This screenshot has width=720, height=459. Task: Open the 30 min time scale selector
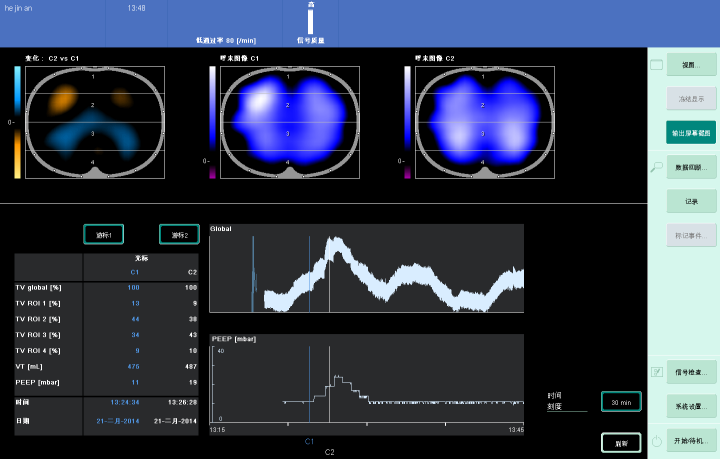pos(621,402)
